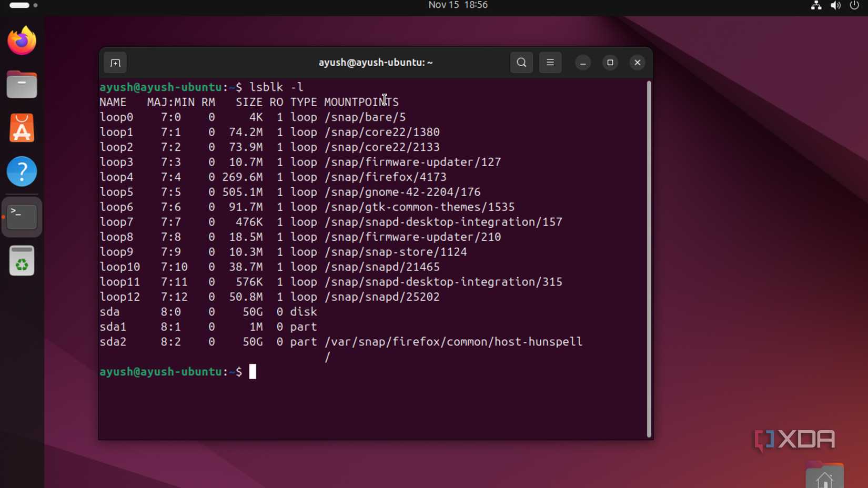Open the power system menu
Viewport: 868px width, 488px height.
tap(854, 5)
